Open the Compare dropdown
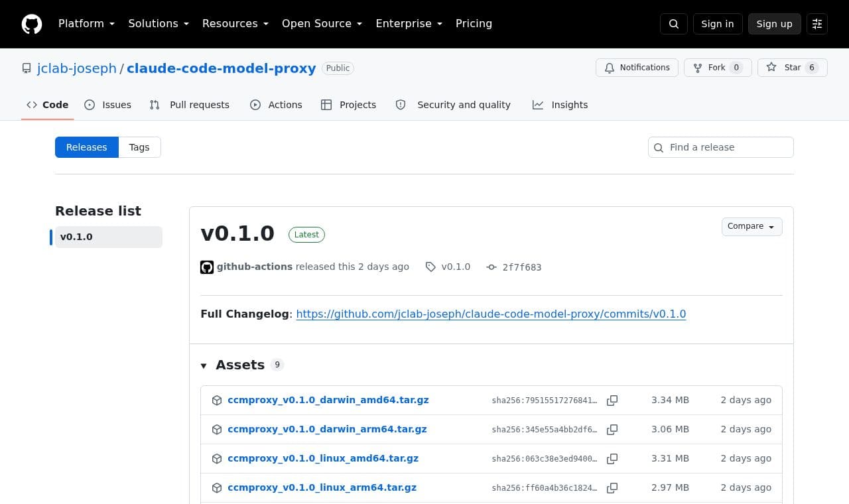 [751, 227]
